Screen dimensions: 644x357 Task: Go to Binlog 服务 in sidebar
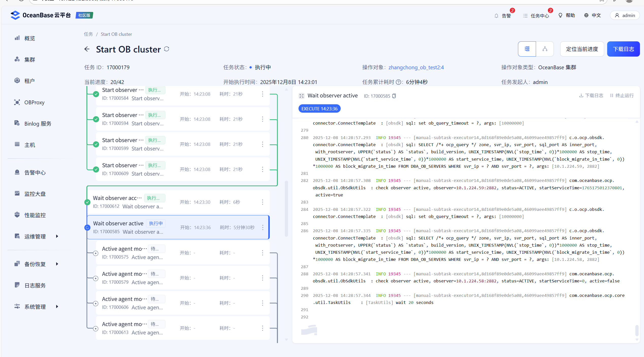point(38,124)
